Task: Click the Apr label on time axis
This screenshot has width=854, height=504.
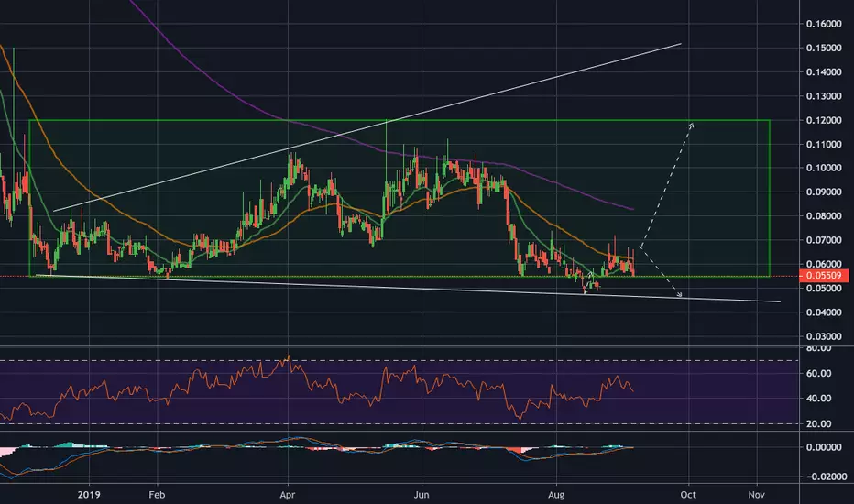Action: [288, 495]
